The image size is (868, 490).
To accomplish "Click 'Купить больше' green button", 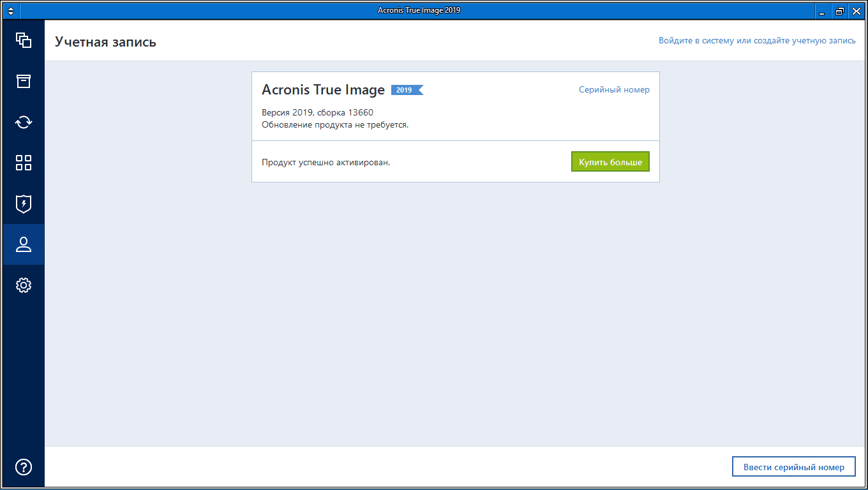I will click(610, 162).
